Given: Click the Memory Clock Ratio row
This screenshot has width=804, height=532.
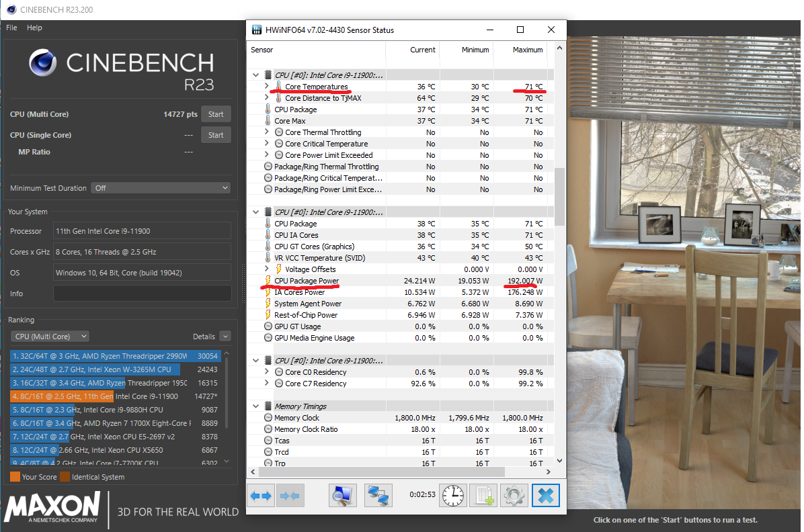Looking at the screenshot, I should coord(400,429).
